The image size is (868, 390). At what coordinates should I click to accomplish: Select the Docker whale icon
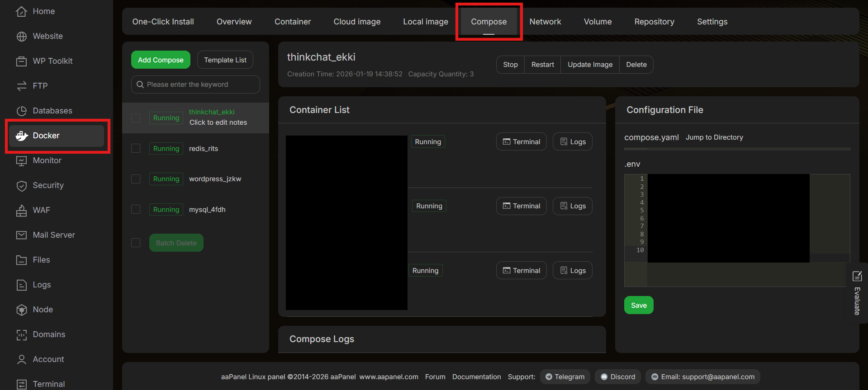[21, 136]
